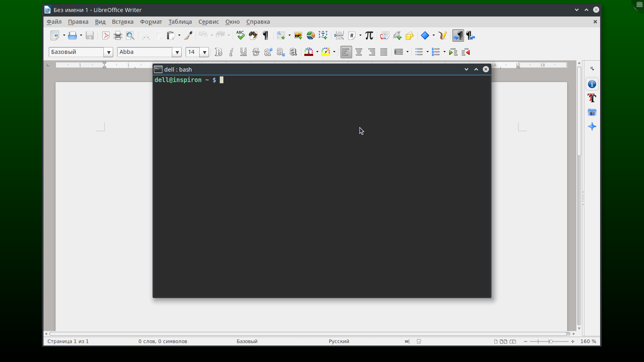Open the Формат menu
Viewport: 644px width, 362px height.
[x=151, y=22]
